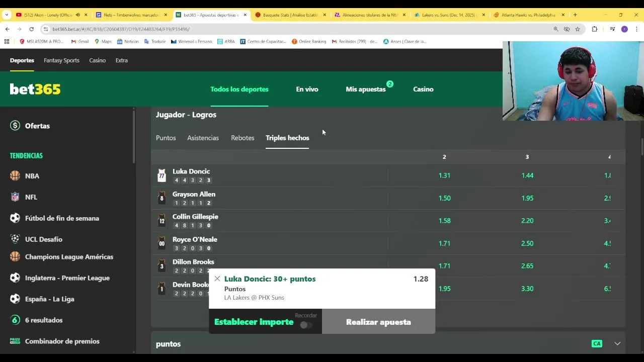Select Fantasy Sports in top bar

click(x=61, y=60)
